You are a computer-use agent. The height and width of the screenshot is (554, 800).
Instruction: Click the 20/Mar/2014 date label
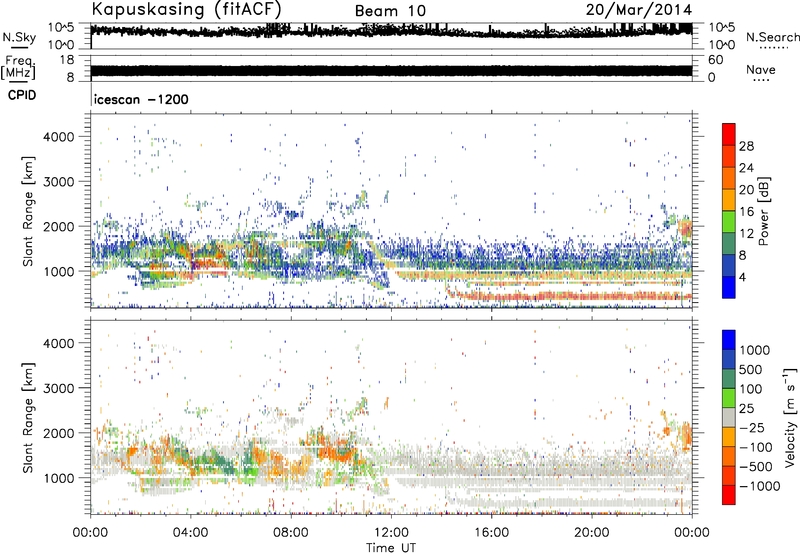639,10
